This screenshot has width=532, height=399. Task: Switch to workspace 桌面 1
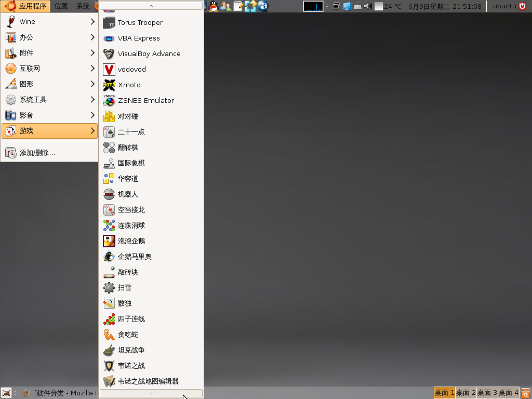point(445,393)
